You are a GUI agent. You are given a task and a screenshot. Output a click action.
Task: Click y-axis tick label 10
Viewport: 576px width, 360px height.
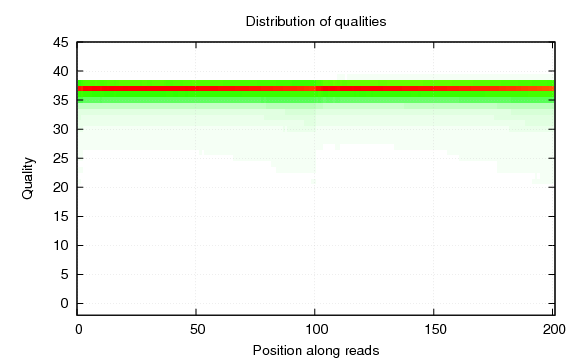point(61,245)
